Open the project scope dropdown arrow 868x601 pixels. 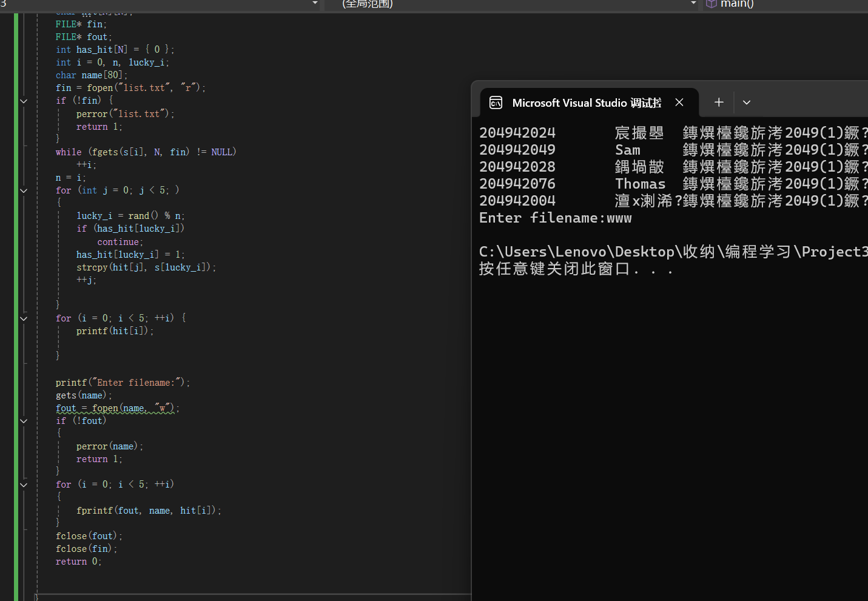tap(315, 4)
